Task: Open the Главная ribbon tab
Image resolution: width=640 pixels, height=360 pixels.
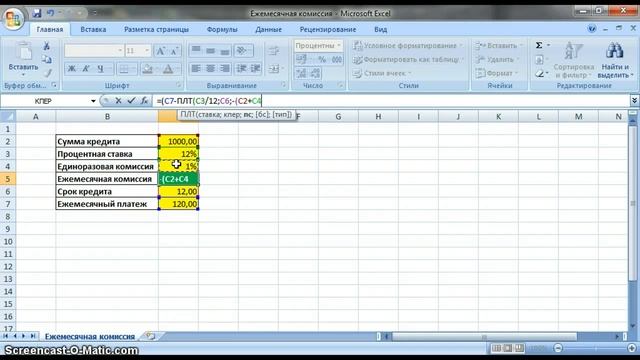Action: tap(50, 29)
